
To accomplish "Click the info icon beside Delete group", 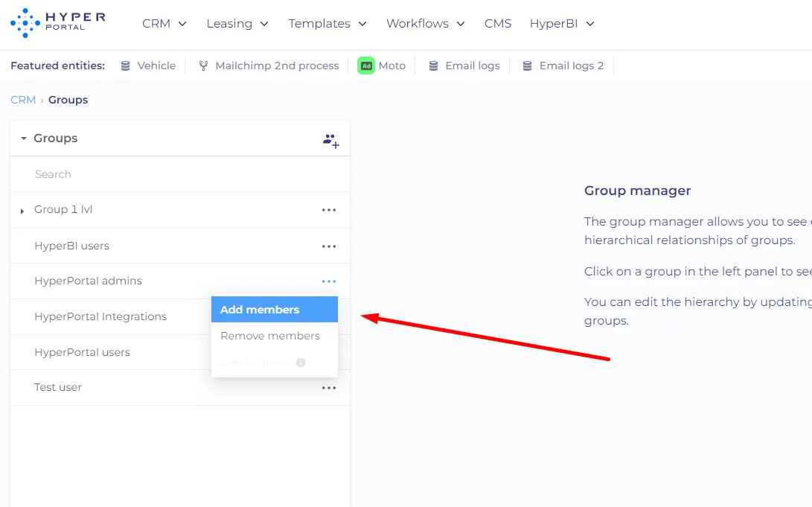I will click(x=301, y=363).
